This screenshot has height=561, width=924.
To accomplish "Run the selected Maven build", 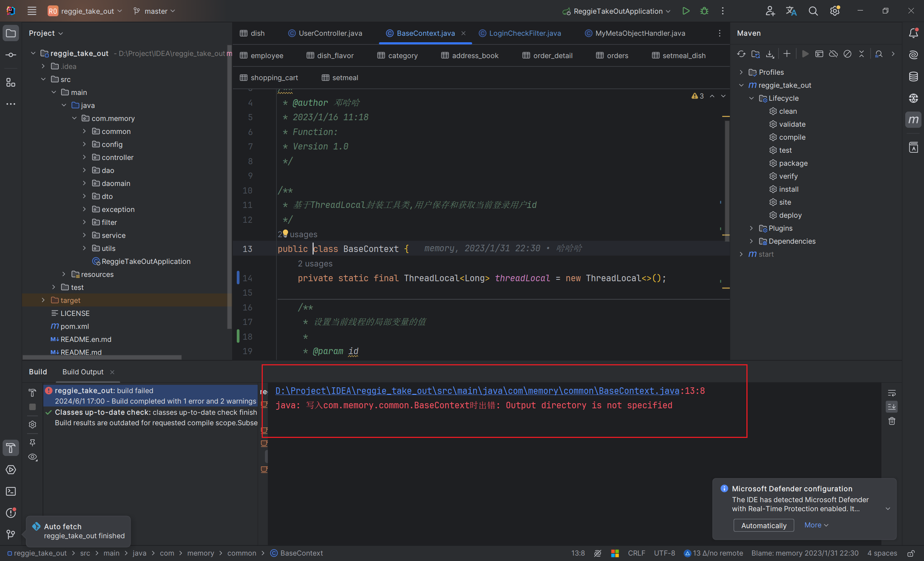I will click(x=805, y=54).
